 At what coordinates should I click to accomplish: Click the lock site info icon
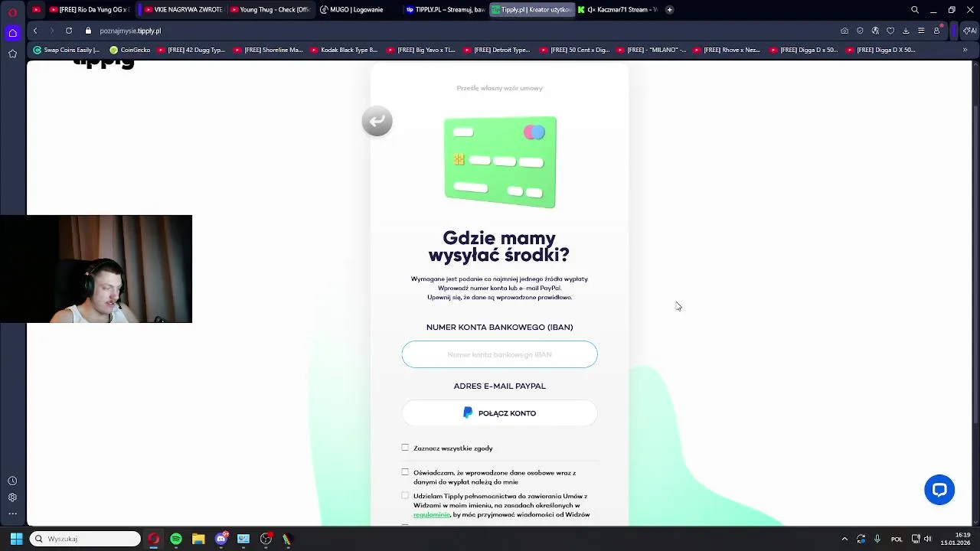click(88, 31)
